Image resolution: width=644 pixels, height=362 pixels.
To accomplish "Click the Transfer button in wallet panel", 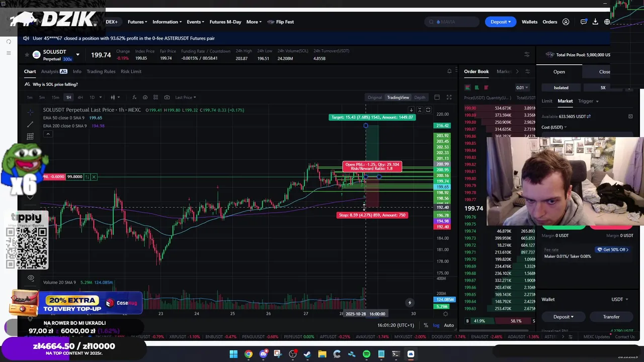I will tap(611, 317).
